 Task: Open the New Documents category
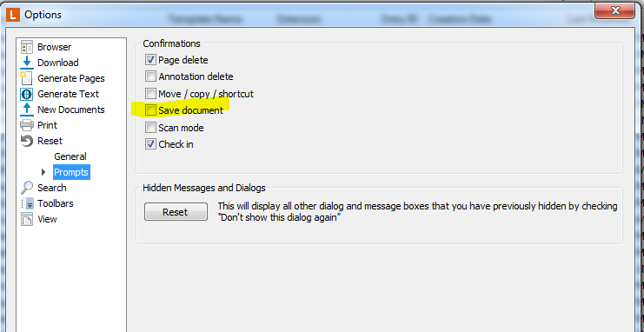[71, 110]
